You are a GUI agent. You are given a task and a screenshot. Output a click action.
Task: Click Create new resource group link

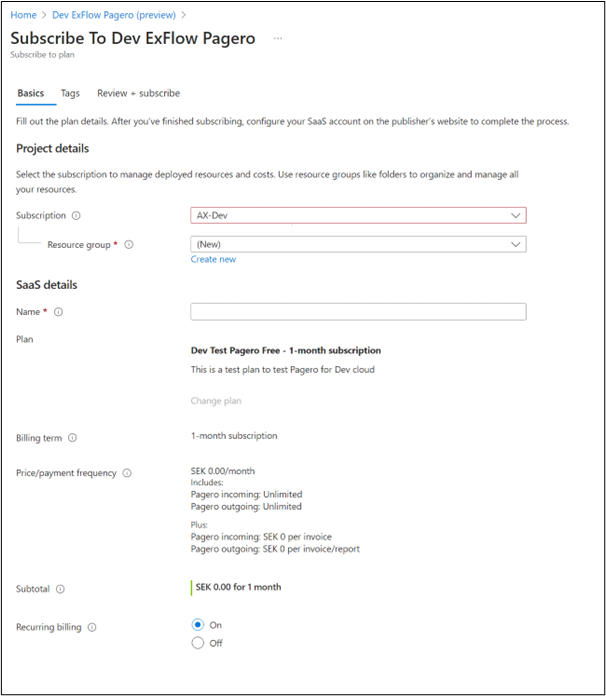(213, 259)
